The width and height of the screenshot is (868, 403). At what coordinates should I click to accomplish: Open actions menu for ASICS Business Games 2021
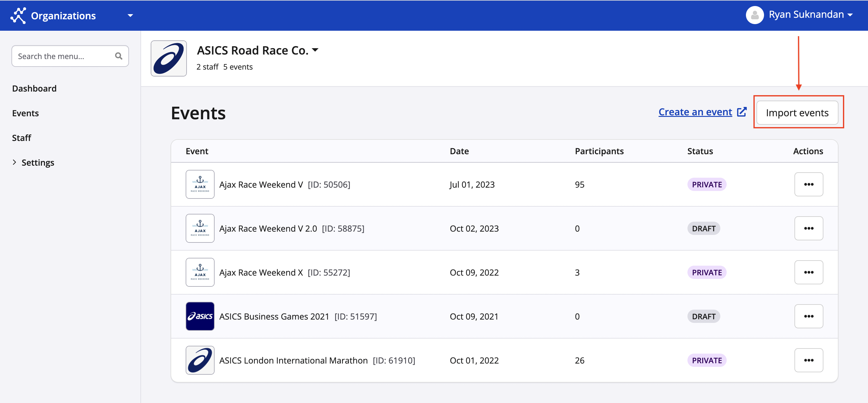click(809, 316)
